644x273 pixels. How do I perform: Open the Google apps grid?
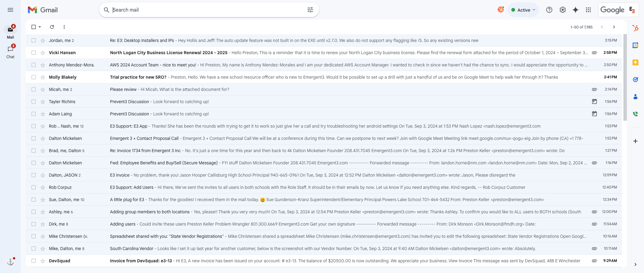tap(588, 10)
